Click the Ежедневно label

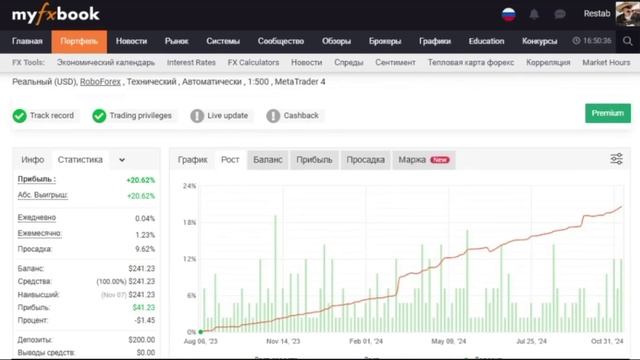coord(37,218)
